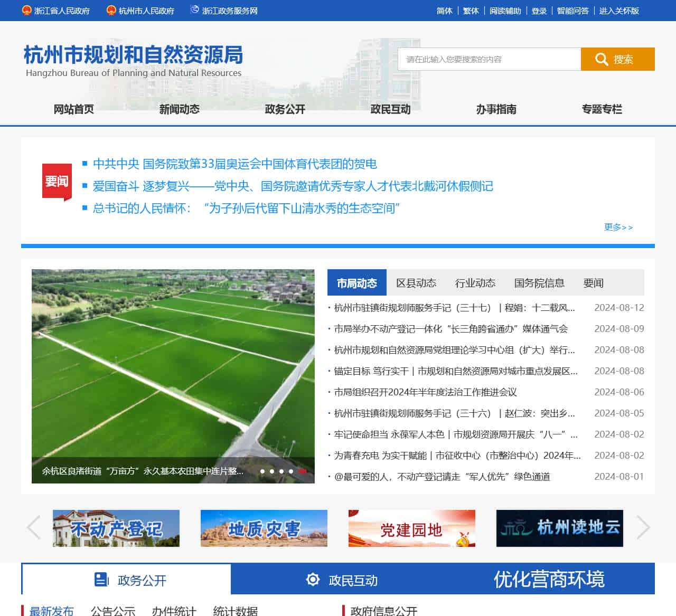This screenshot has height=616, width=676.
Task: Open 智能问答 link
Action: click(573, 11)
